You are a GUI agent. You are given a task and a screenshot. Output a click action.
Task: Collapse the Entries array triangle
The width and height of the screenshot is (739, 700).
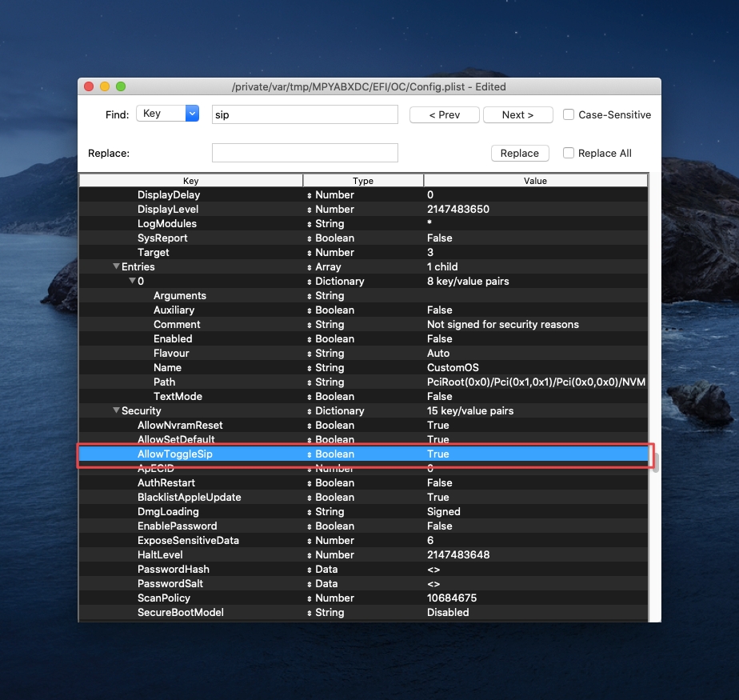point(116,267)
